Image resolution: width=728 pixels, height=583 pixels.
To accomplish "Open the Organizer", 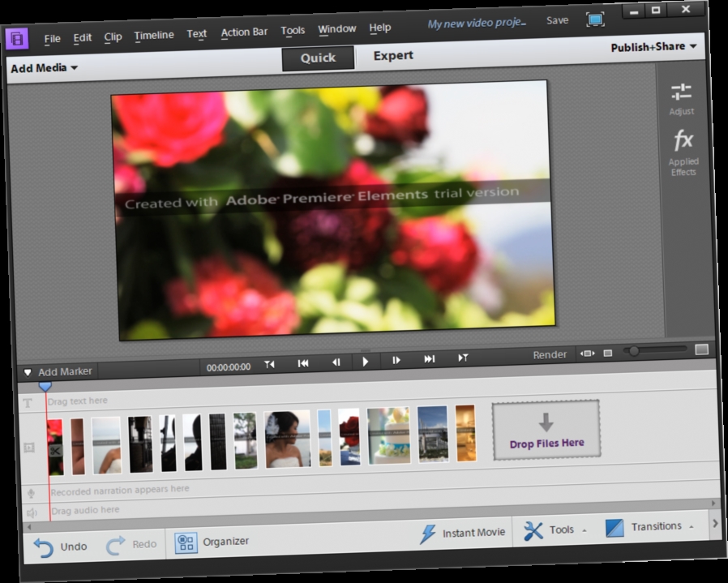I will point(212,542).
